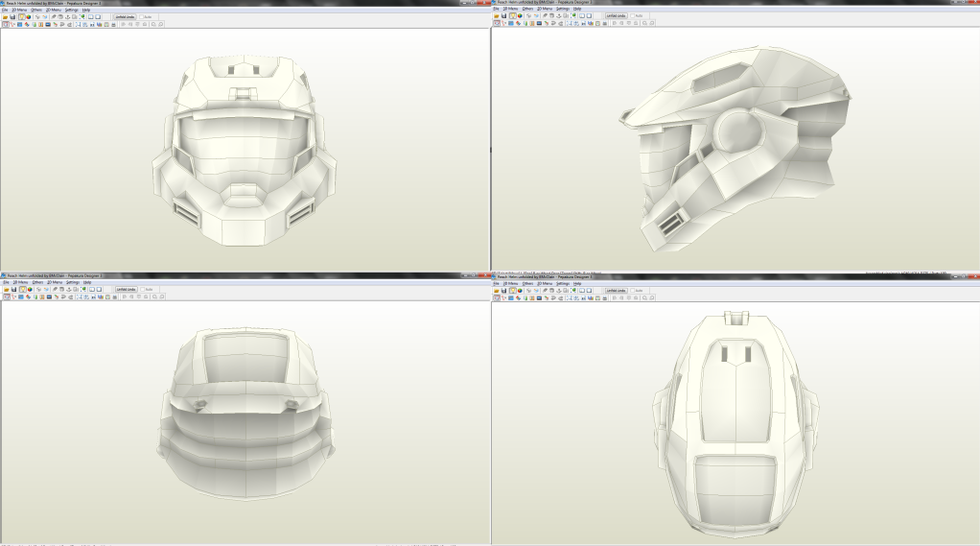Enable Auto checkbox in front-view helmet window

143,16
